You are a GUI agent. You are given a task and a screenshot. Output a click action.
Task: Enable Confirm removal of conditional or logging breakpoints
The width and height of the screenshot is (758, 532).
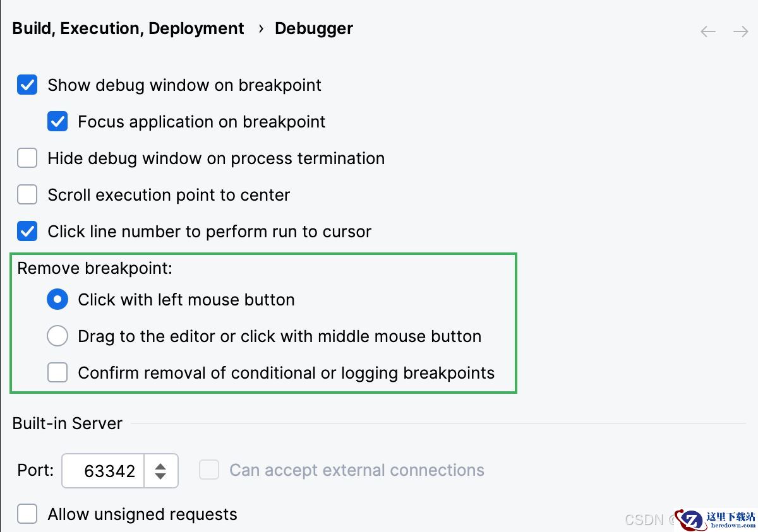[x=57, y=373]
